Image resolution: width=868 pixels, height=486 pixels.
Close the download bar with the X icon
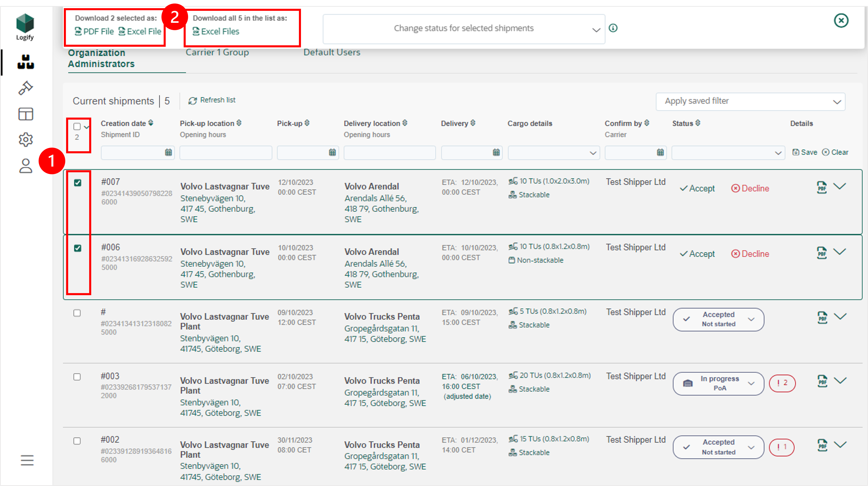pyautogui.click(x=841, y=21)
